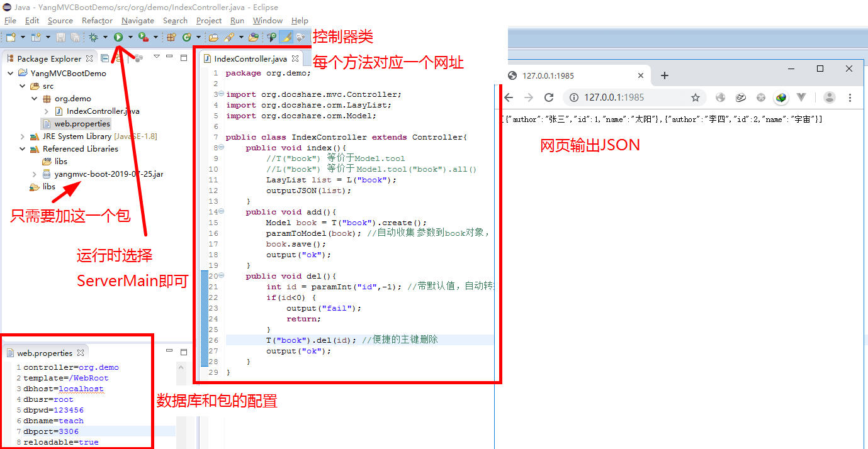Image resolution: width=868 pixels, height=449 pixels.
Task: Close the Package Explorer view
Action: [89, 58]
